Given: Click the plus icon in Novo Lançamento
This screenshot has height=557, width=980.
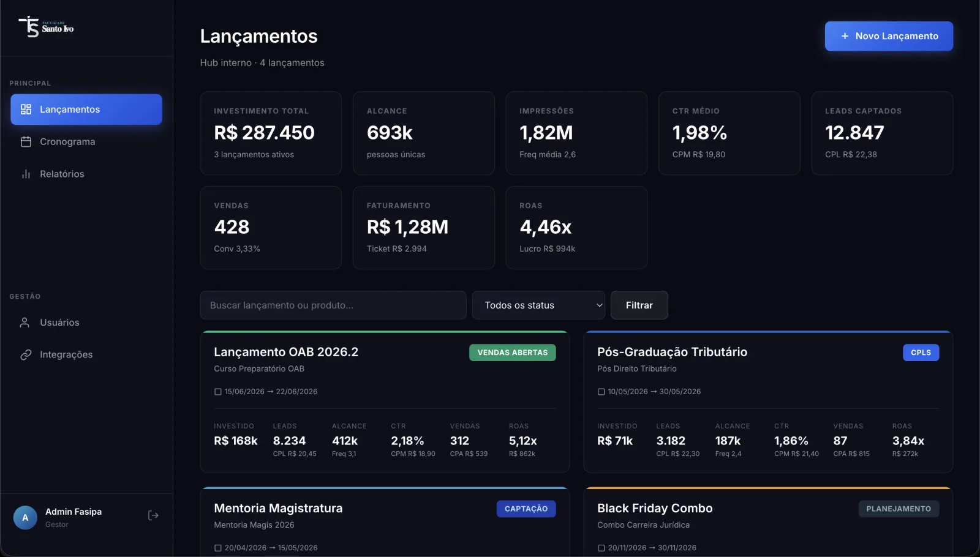Looking at the screenshot, I should (845, 36).
